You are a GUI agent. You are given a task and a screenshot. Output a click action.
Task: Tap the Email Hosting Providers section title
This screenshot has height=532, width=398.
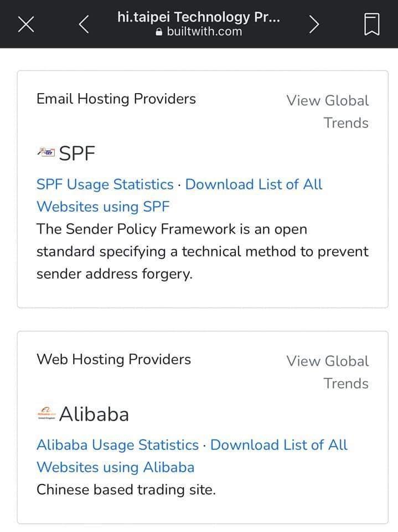(x=116, y=99)
